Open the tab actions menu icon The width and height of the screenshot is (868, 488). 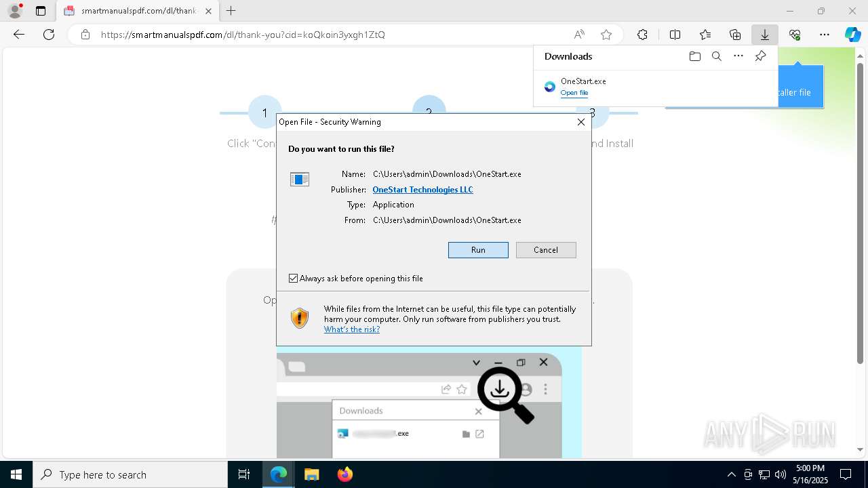(41, 11)
